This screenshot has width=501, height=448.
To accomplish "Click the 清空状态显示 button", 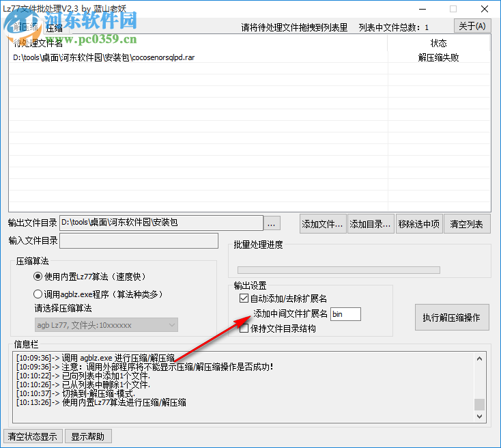I will click(x=33, y=436).
